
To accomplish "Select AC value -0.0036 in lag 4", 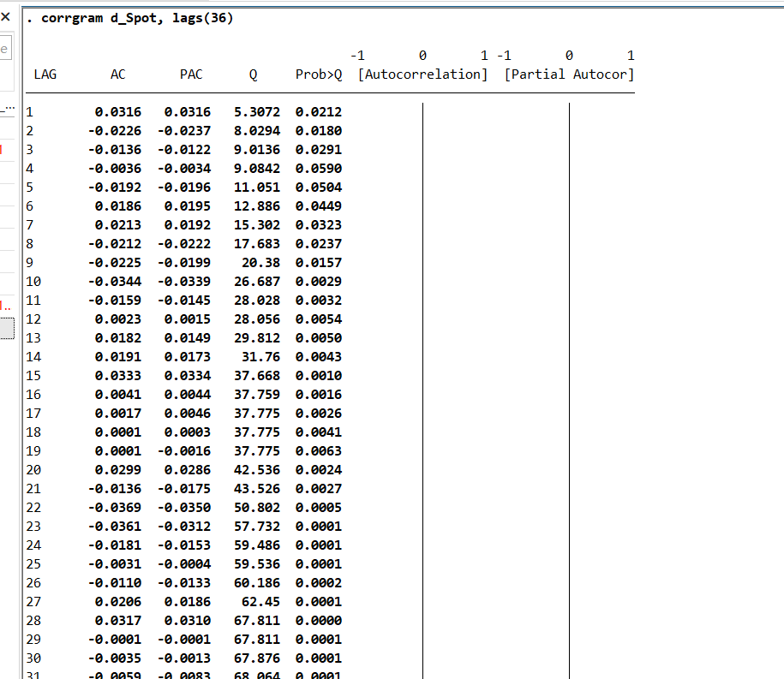I will click(115, 169).
